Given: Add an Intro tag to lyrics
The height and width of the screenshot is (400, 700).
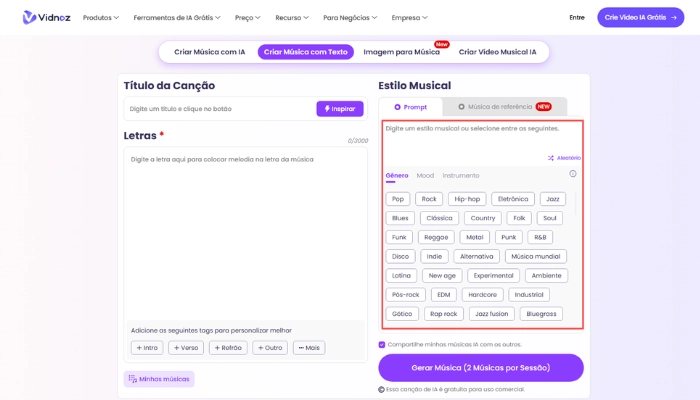Looking at the screenshot, I should (146, 348).
